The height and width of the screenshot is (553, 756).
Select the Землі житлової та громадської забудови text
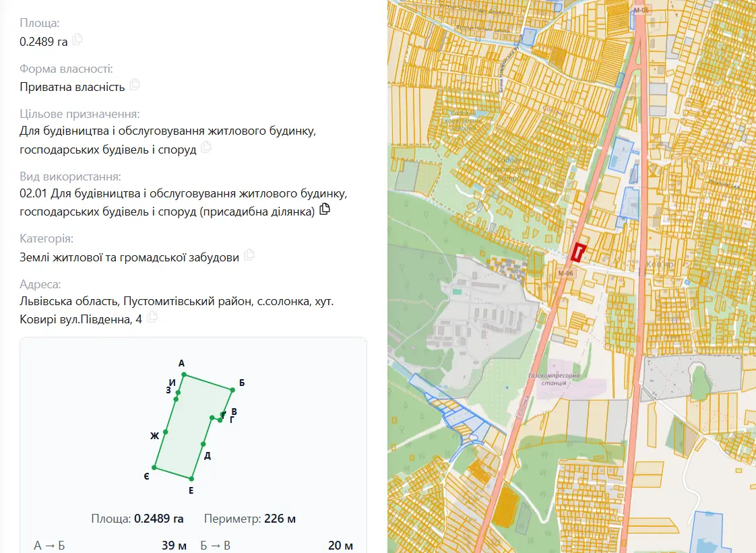coord(129,257)
